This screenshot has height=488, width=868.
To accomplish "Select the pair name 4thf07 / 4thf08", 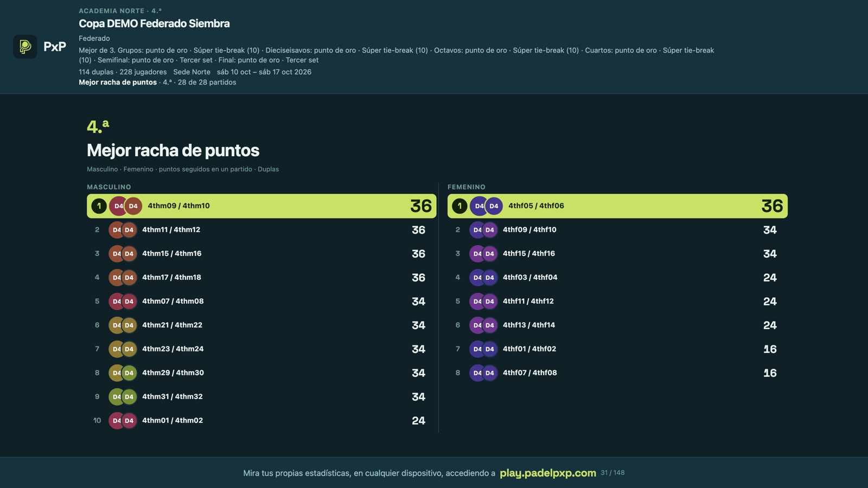I will pos(529,373).
